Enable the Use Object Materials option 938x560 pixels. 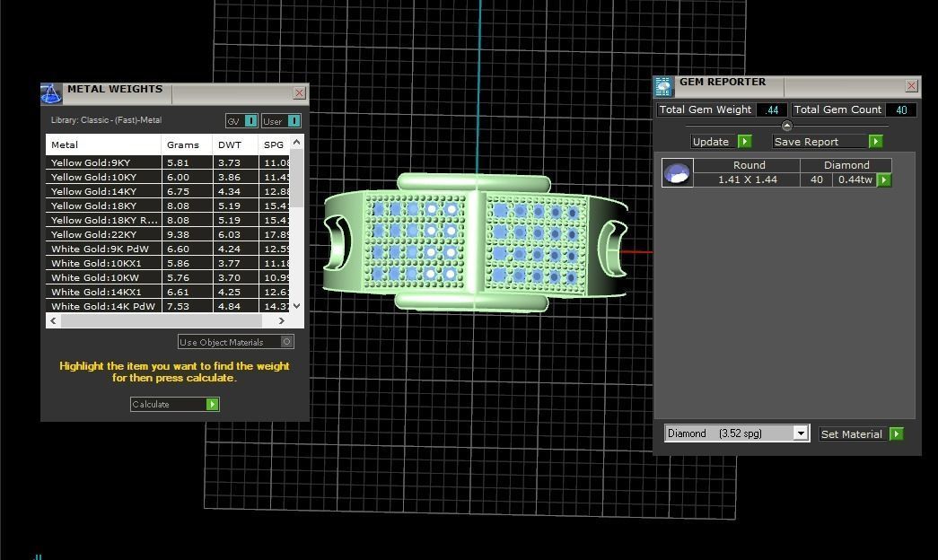(x=286, y=342)
